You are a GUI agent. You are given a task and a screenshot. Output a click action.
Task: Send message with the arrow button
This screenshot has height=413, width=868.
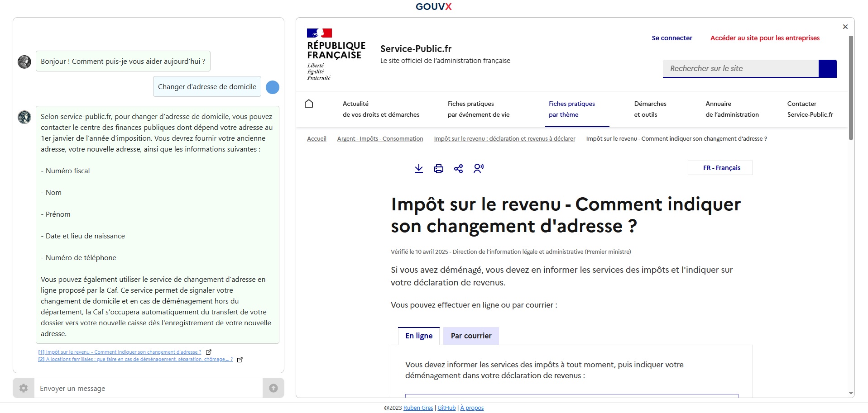[273, 388]
